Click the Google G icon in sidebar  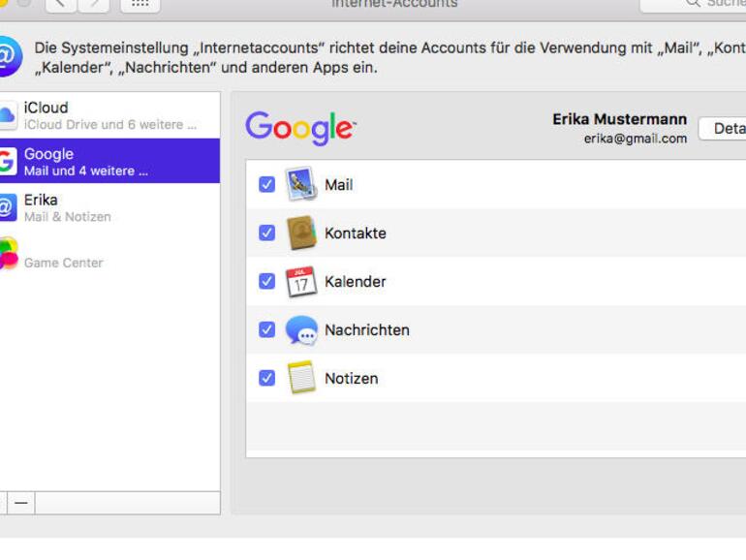(8, 161)
